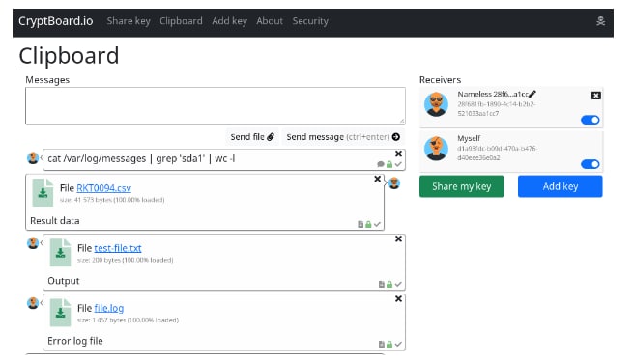Screen dimensions: 633x364
Task: Toggle off the Myself receiver switch
Action: [590, 164]
